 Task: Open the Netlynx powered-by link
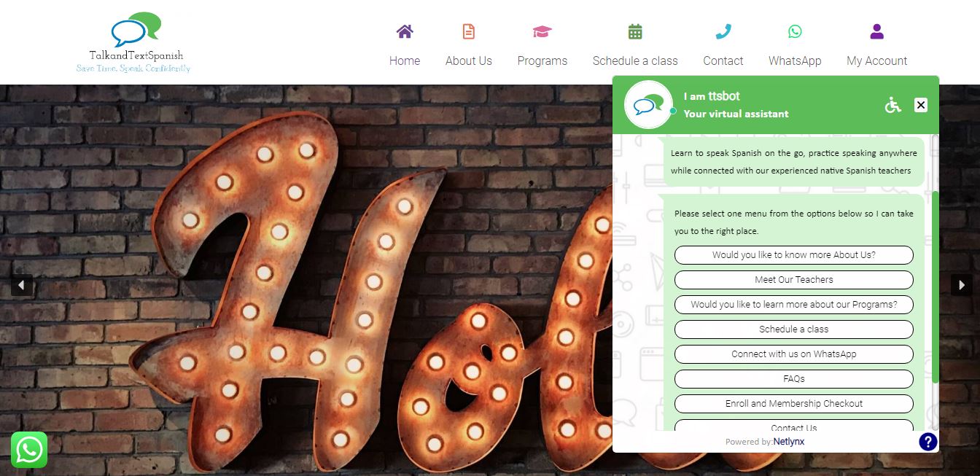(789, 442)
